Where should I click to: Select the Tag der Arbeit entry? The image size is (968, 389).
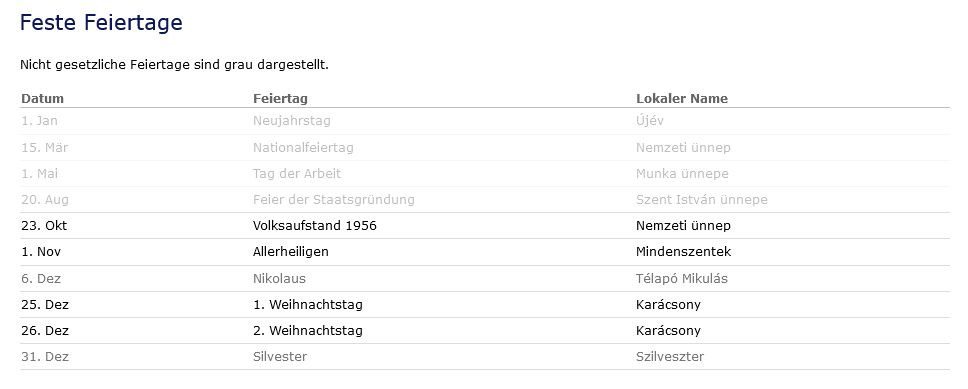[297, 174]
